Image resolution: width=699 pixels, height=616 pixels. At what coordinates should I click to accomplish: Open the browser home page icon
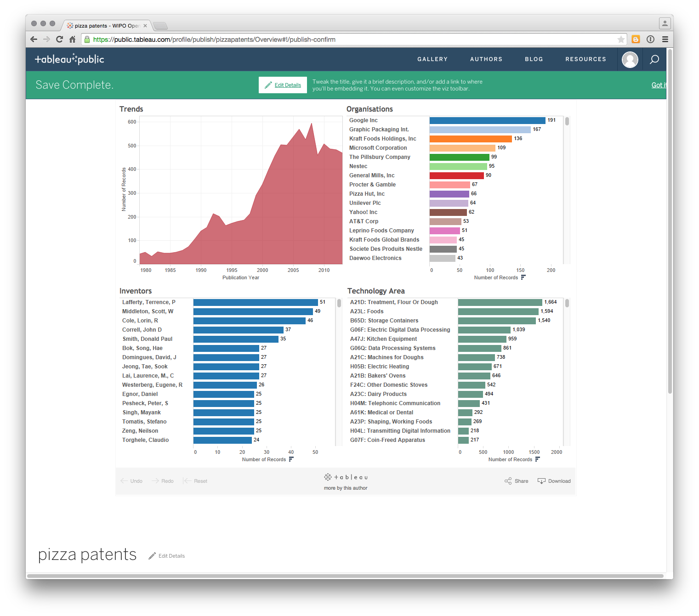72,40
